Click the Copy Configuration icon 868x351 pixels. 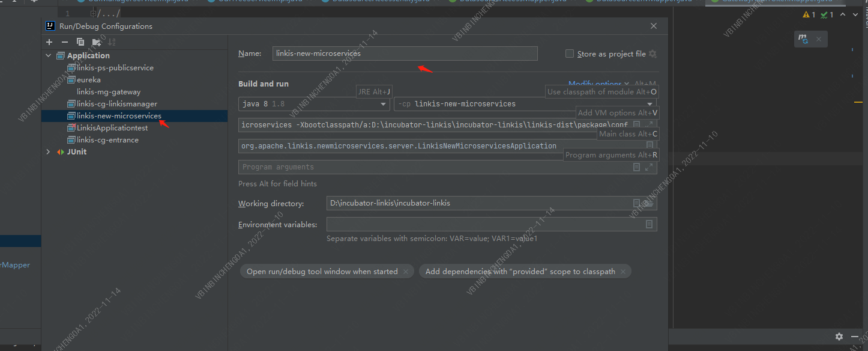tap(80, 42)
